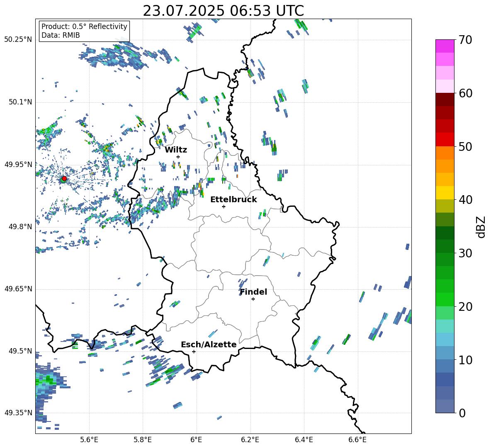Click the 6.6°E longitude label

[357, 440]
